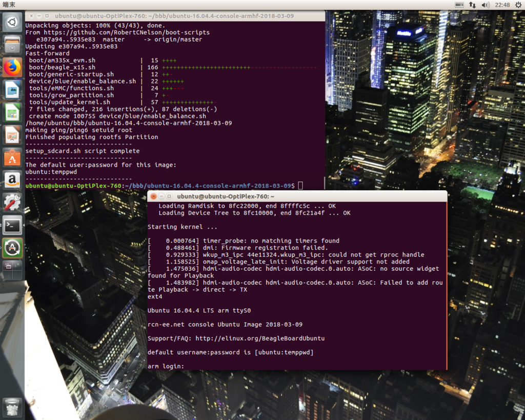Open the Files manager from the dock
The width and height of the screenshot is (525, 420).
coord(12,45)
